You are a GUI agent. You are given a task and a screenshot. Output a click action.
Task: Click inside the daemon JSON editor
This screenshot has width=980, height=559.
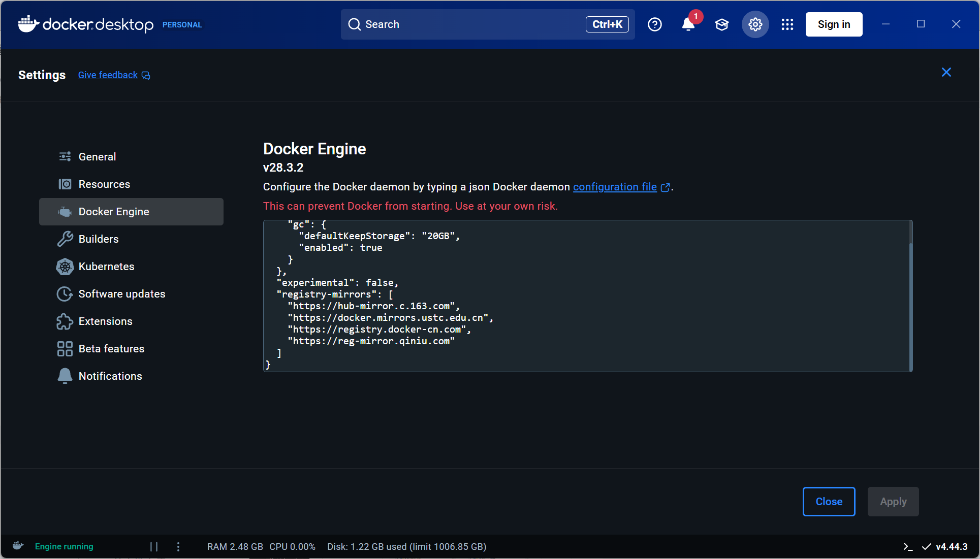tap(588, 296)
